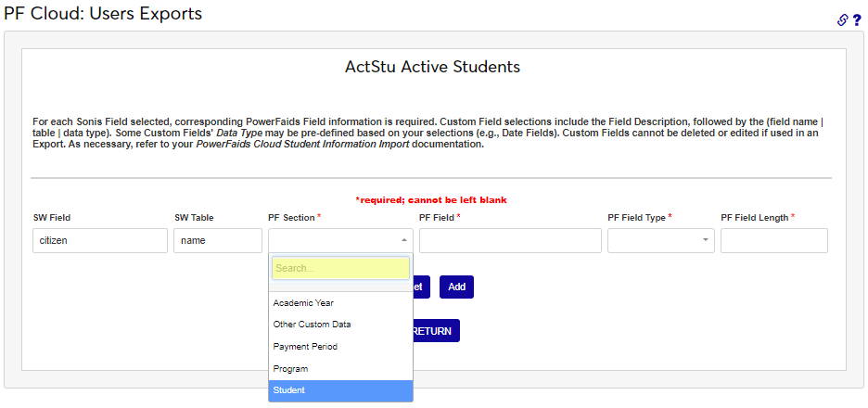The height and width of the screenshot is (408, 868).
Task: Click the PF Cloud: Users Exports title
Action: pyautogui.click(x=103, y=14)
